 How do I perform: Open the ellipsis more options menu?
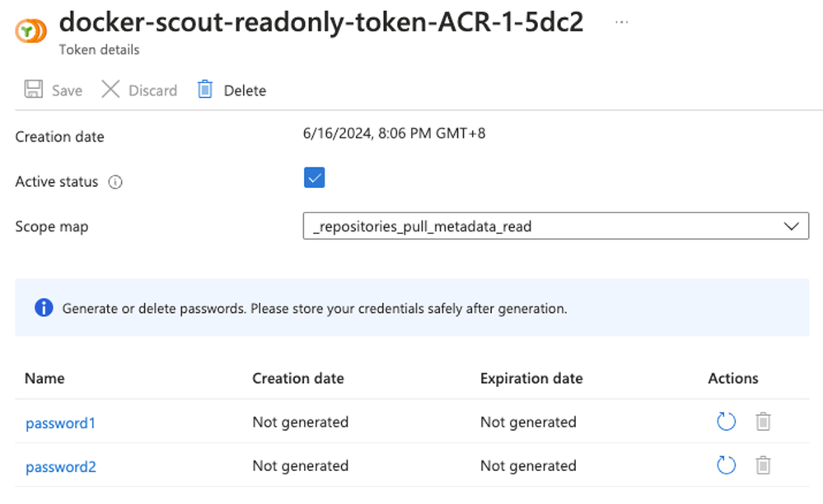click(622, 22)
